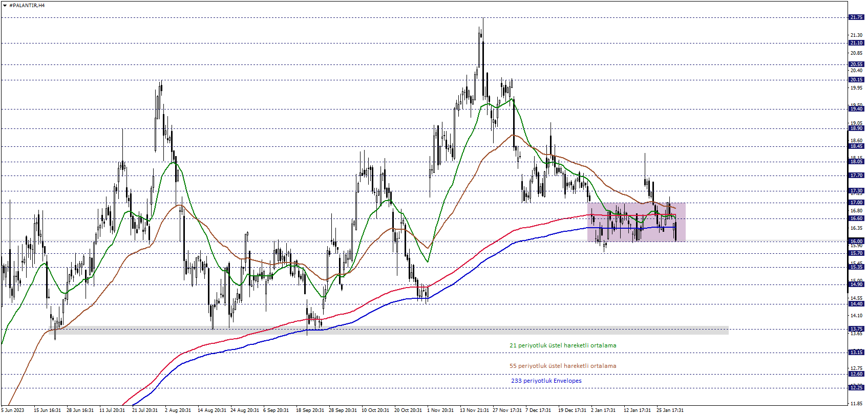This screenshot has width=868, height=416.
Task: Click the '27 Nov 17:31' date on time axis
Action: coord(507,410)
